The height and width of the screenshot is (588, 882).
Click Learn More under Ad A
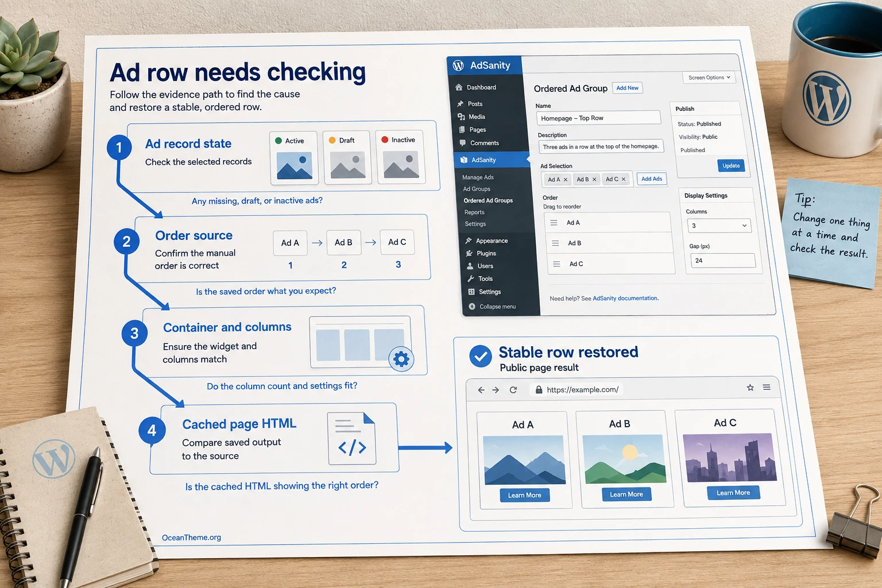524,495
